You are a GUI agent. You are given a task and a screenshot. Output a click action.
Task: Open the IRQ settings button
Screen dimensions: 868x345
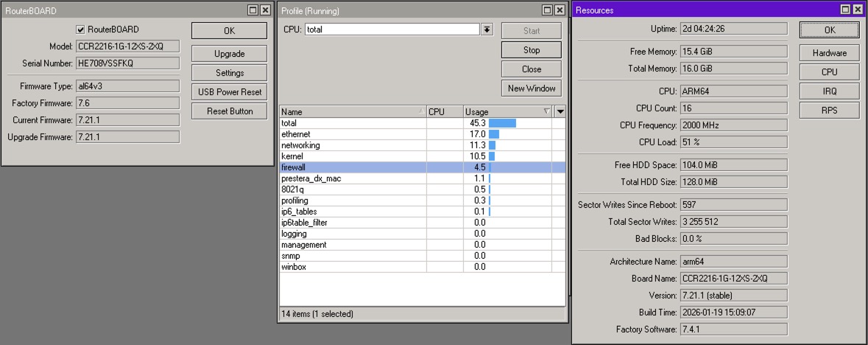tap(829, 91)
